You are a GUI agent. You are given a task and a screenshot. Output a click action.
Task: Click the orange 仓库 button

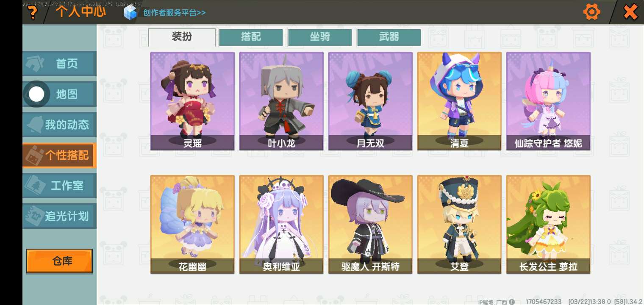(59, 261)
